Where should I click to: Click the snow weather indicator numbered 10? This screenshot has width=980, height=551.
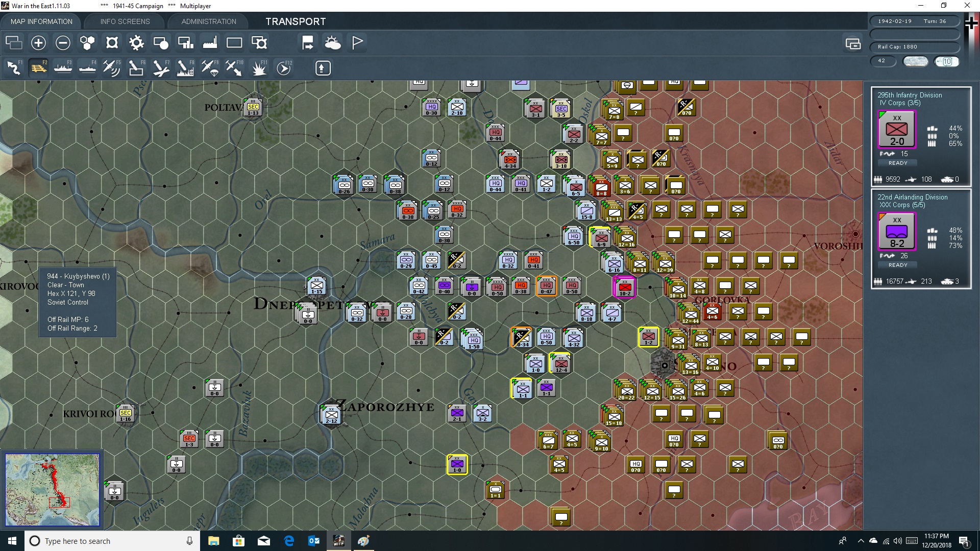click(x=947, y=61)
